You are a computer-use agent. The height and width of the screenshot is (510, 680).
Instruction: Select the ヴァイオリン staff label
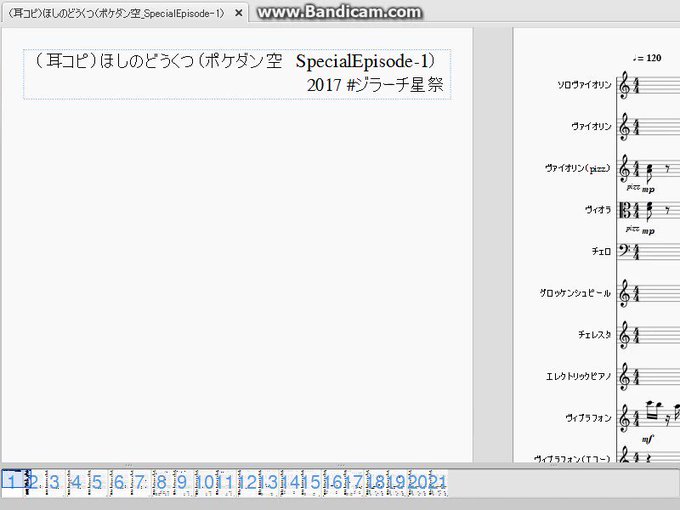tap(592, 126)
